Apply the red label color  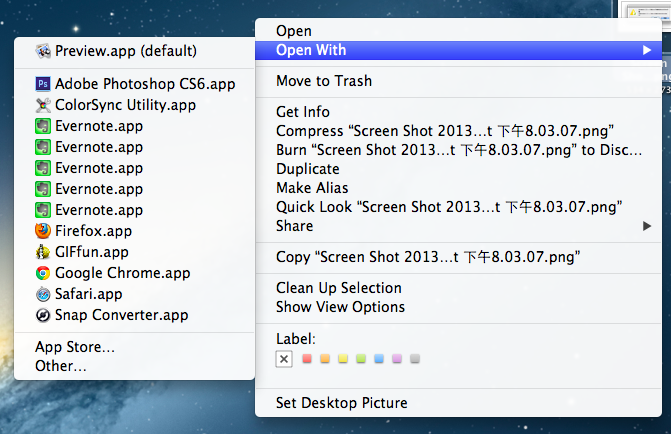click(307, 359)
